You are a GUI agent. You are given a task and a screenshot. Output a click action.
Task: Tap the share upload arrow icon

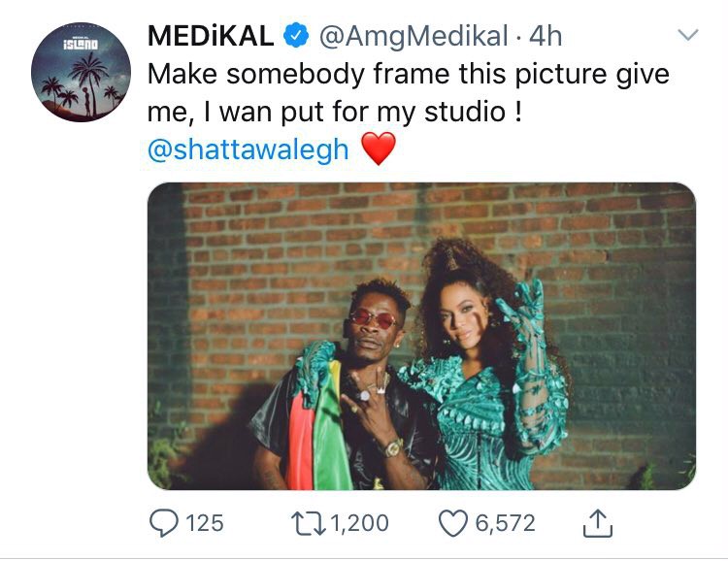click(599, 523)
